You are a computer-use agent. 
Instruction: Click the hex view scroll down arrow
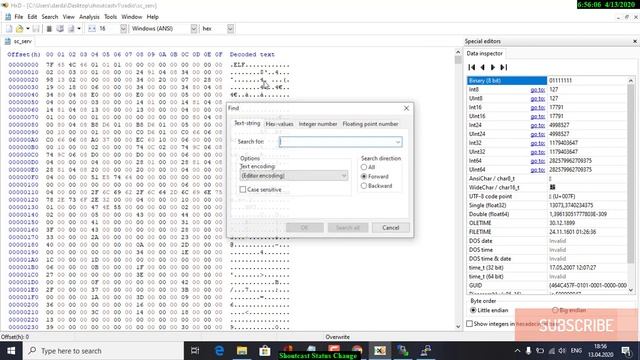[x=458, y=327]
